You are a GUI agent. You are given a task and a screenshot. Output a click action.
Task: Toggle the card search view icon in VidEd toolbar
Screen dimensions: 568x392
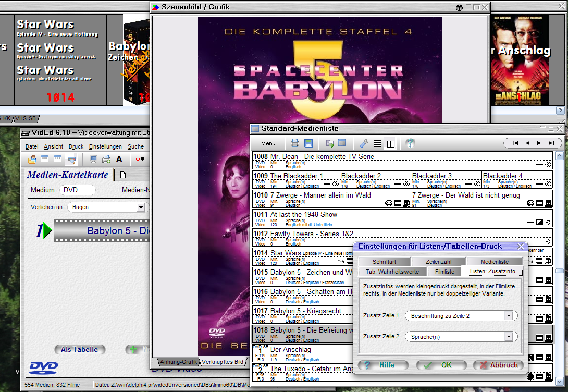(71, 159)
